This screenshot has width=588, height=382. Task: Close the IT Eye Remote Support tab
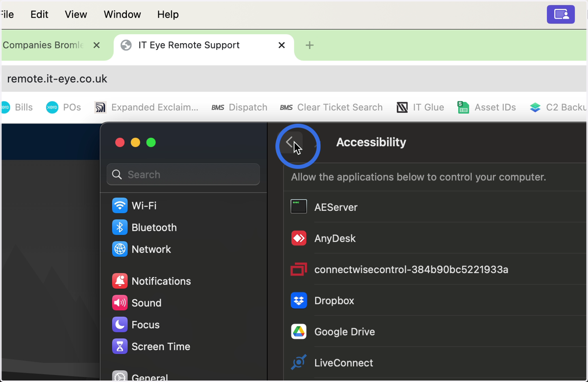pyautogui.click(x=282, y=45)
